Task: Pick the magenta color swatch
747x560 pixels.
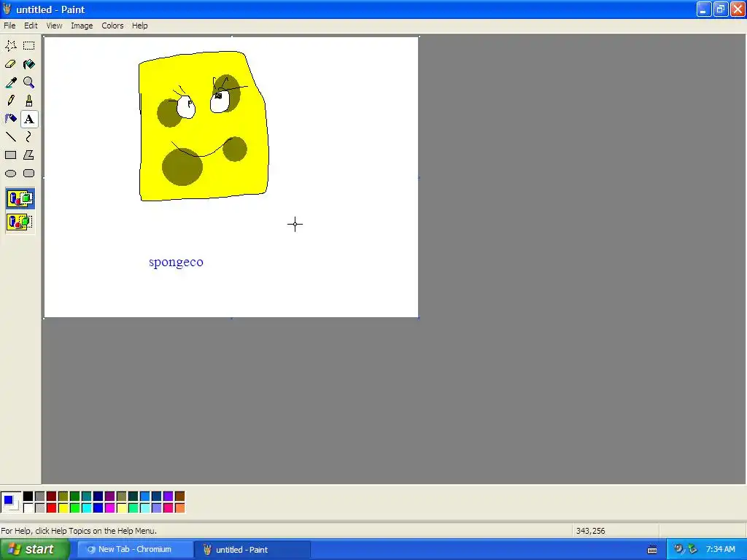Action: 110,508
